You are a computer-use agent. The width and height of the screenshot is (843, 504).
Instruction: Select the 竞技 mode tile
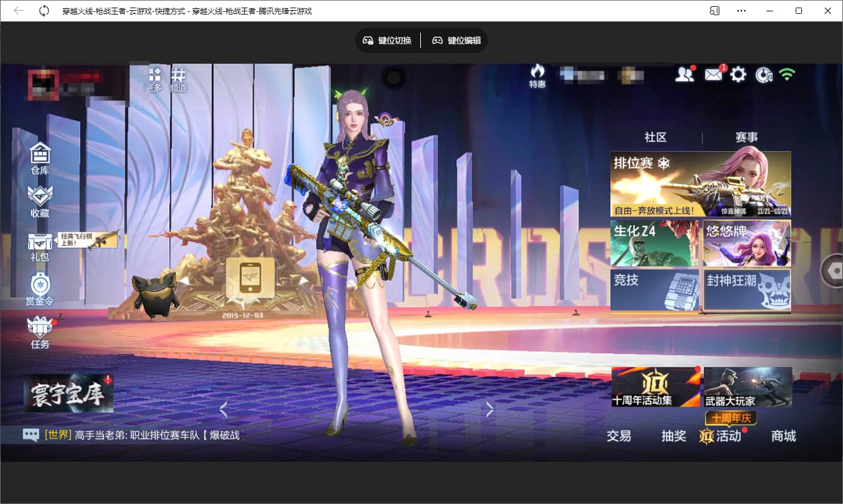[x=654, y=290]
